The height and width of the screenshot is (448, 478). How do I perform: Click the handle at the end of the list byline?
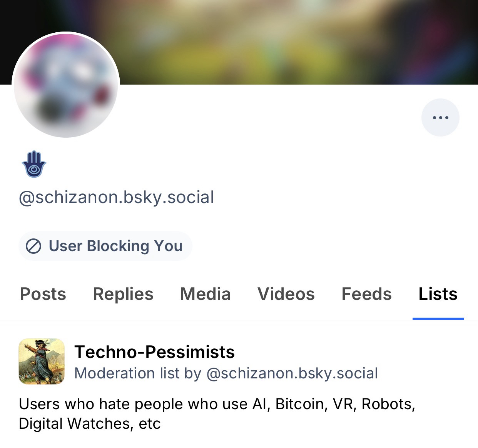pyautogui.click(x=292, y=373)
